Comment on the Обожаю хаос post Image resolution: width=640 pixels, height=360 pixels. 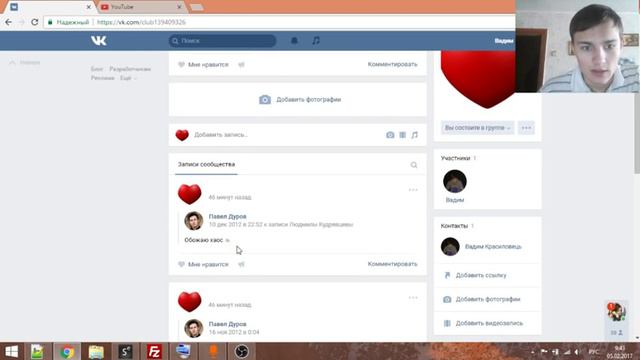coord(392,264)
